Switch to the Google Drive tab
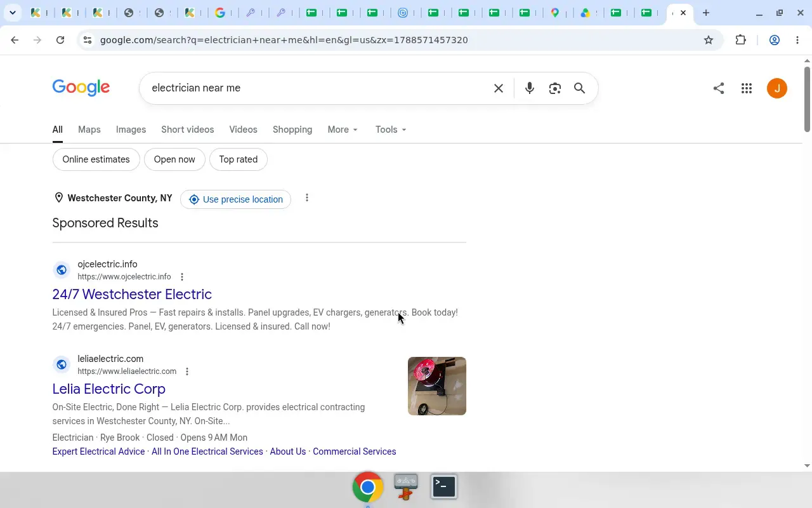The image size is (812, 508). tap(585, 13)
